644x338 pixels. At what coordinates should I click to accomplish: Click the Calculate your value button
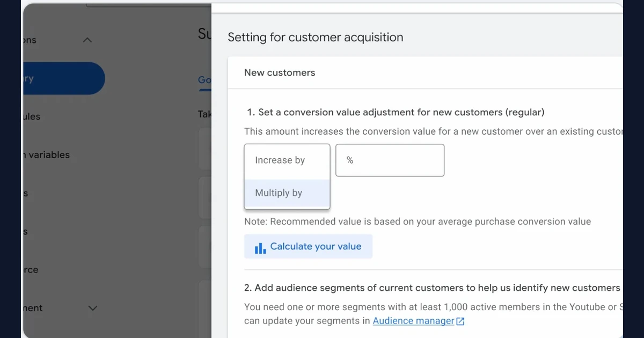pos(308,247)
